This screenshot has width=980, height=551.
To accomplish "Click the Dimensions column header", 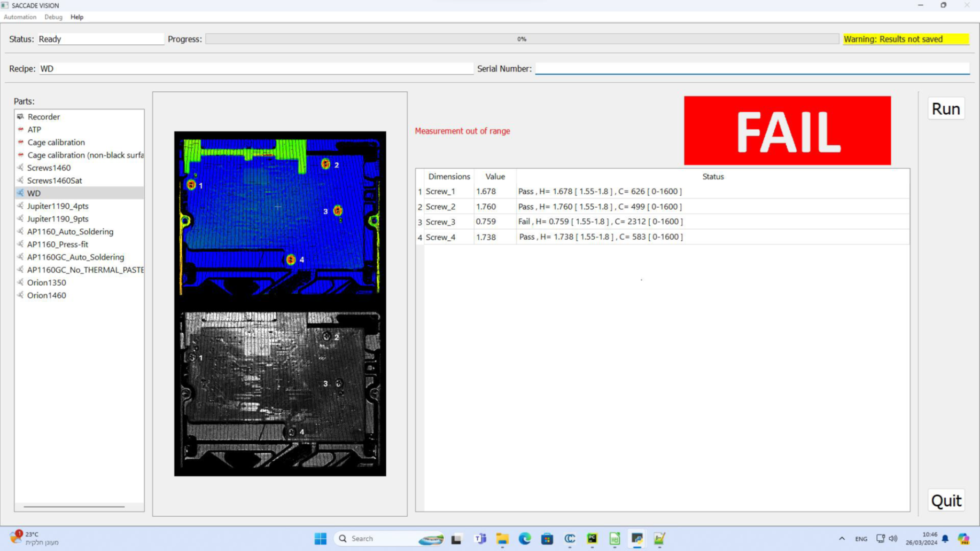I will point(449,176).
